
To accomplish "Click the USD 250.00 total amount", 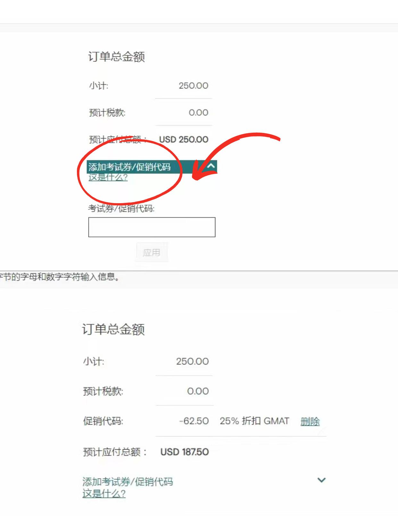I will pos(184,139).
